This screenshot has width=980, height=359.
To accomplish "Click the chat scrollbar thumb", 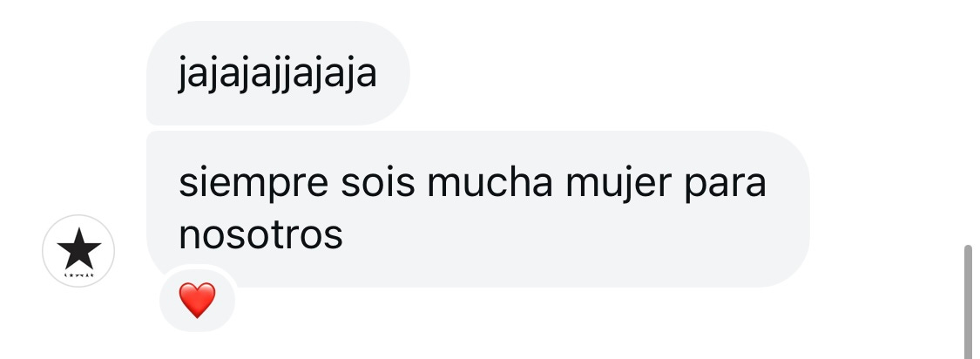I will point(968,302).
